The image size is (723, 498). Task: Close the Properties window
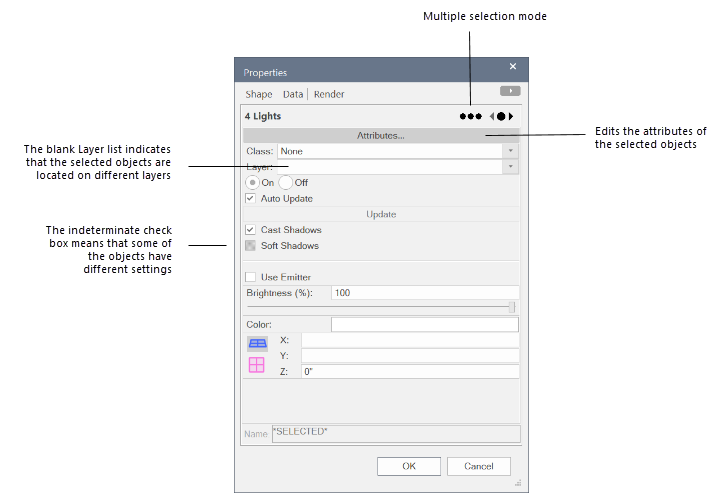tap(513, 67)
